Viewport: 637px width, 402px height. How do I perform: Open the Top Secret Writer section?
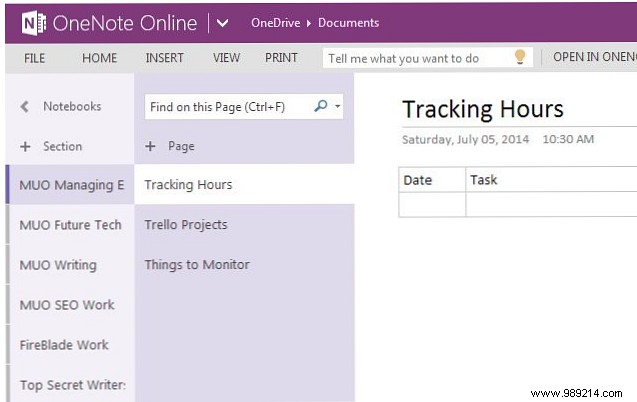click(70, 384)
